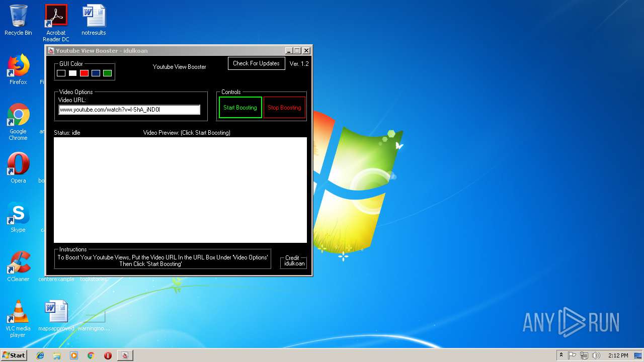644x362 pixels.
Task: Open Windows Explorer from the taskbar
Action: 57,355
